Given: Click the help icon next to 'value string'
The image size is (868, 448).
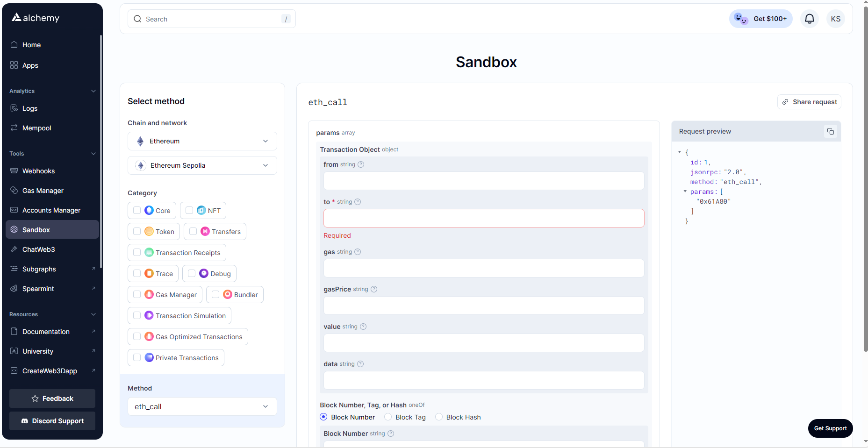Looking at the screenshot, I should pos(363,327).
